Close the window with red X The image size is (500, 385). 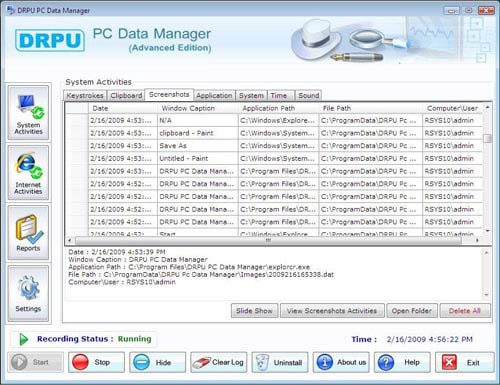point(486,11)
